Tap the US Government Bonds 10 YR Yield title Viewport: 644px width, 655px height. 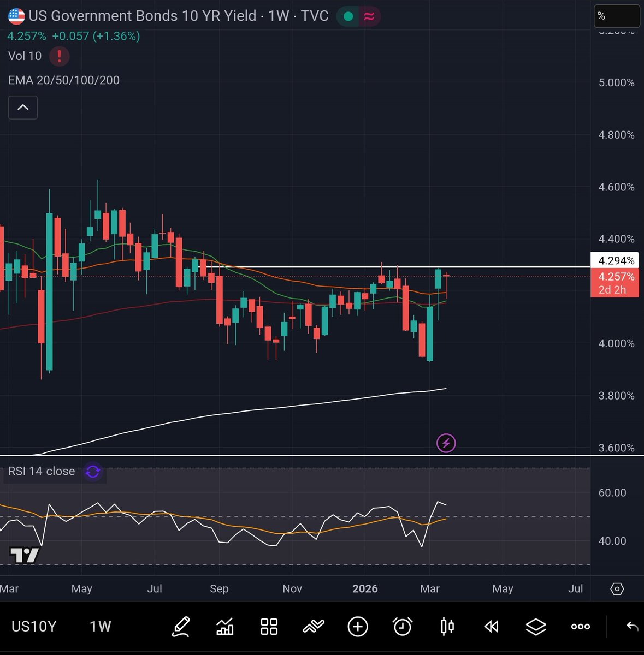[143, 16]
